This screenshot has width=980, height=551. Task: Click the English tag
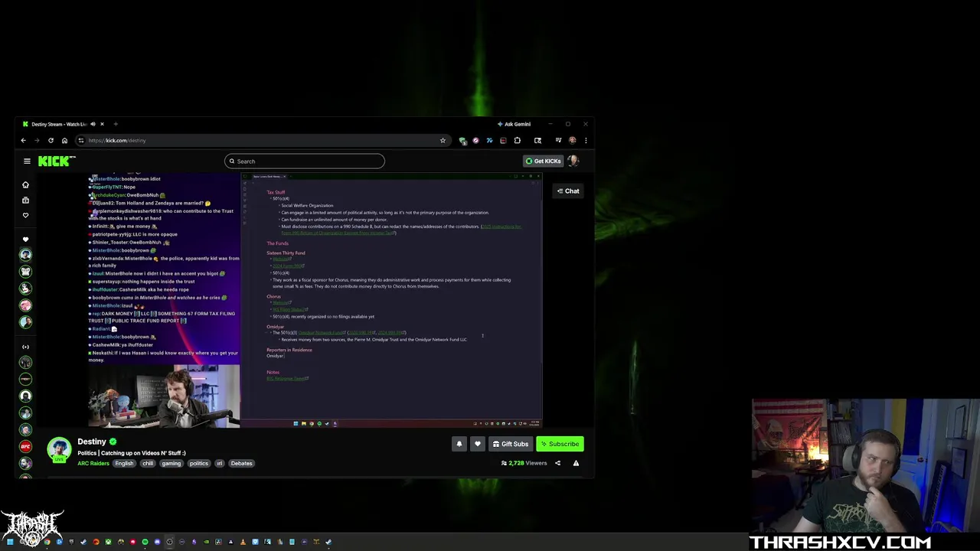pos(124,463)
